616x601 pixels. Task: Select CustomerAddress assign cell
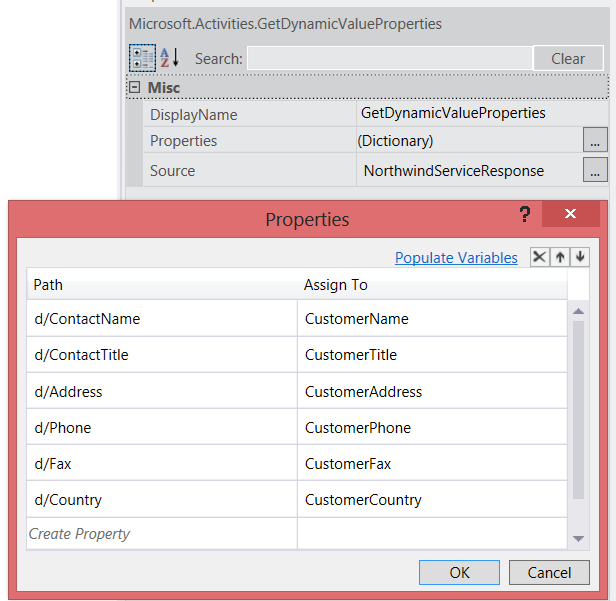tap(432, 391)
